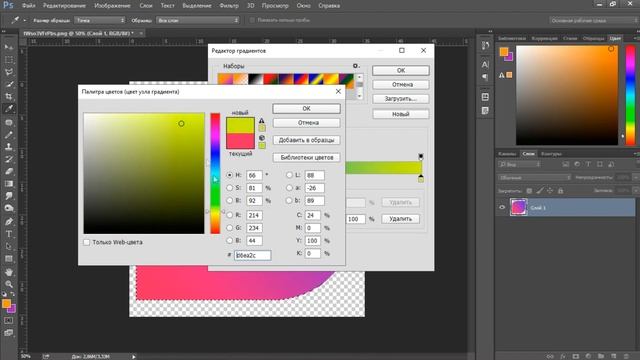
Task: Click the hex color input field
Action: click(x=252, y=255)
